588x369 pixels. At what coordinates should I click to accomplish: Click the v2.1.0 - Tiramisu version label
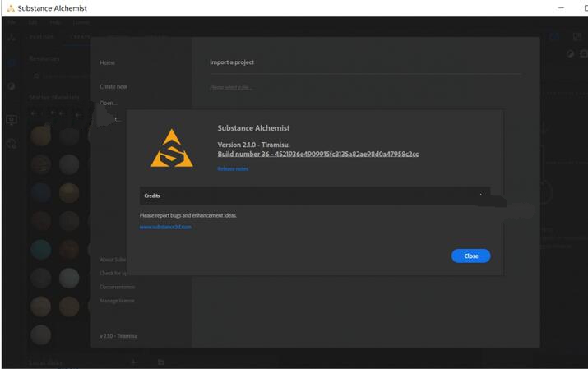118,336
